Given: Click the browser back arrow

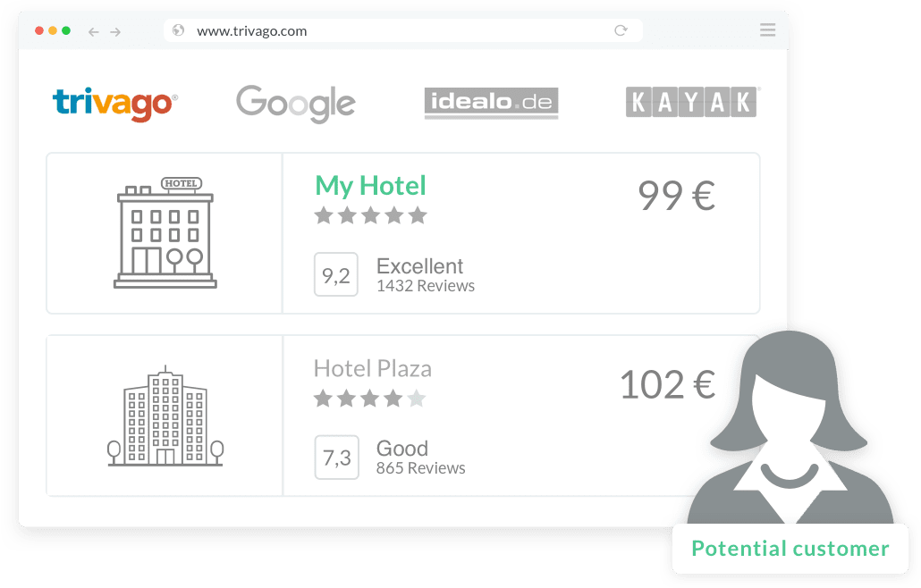Looking at the screenshot, I should [93, 32].
